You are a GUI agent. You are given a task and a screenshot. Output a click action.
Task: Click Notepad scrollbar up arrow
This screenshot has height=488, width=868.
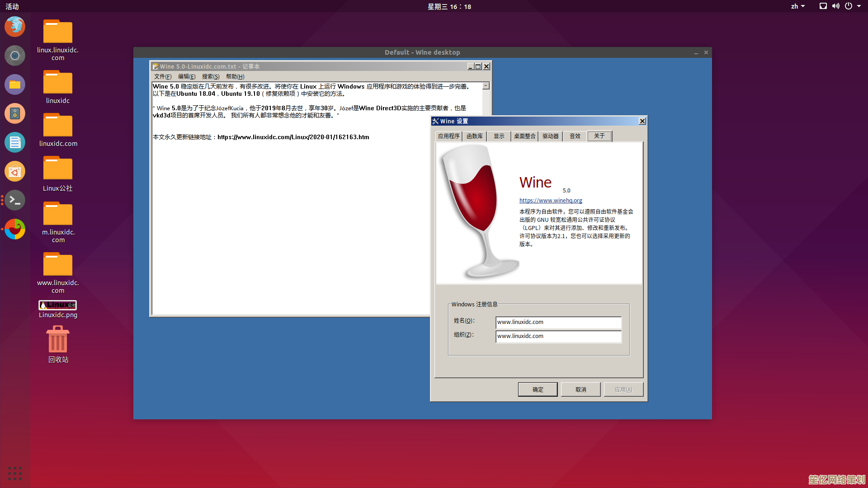point(486,86)
